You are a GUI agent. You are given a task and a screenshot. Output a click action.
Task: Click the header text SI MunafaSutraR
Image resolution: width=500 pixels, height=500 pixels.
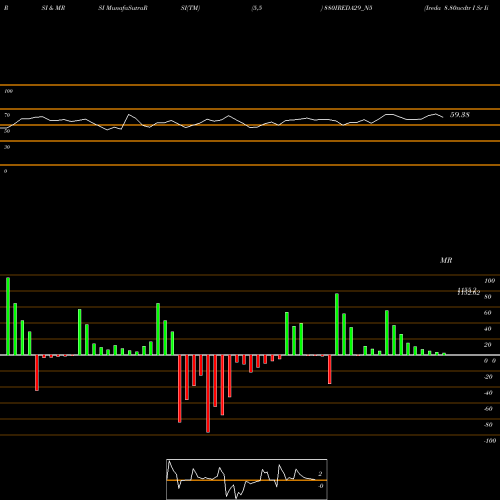pos(123,8)
